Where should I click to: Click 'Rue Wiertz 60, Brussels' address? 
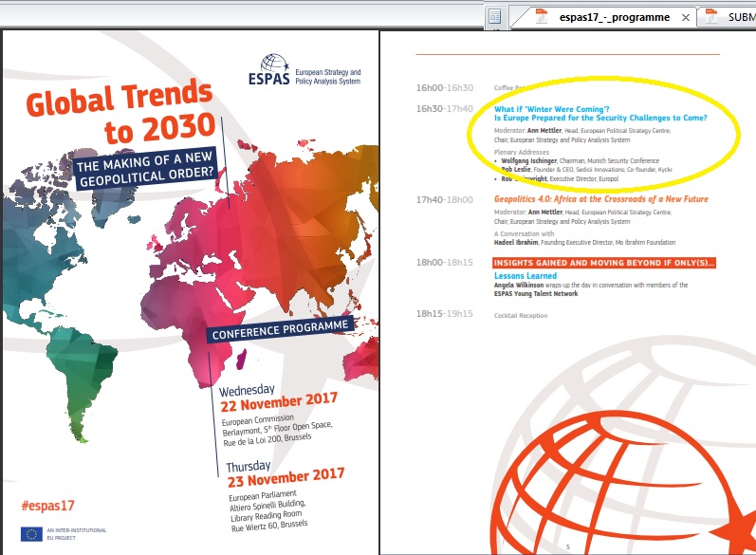point(269,526)
